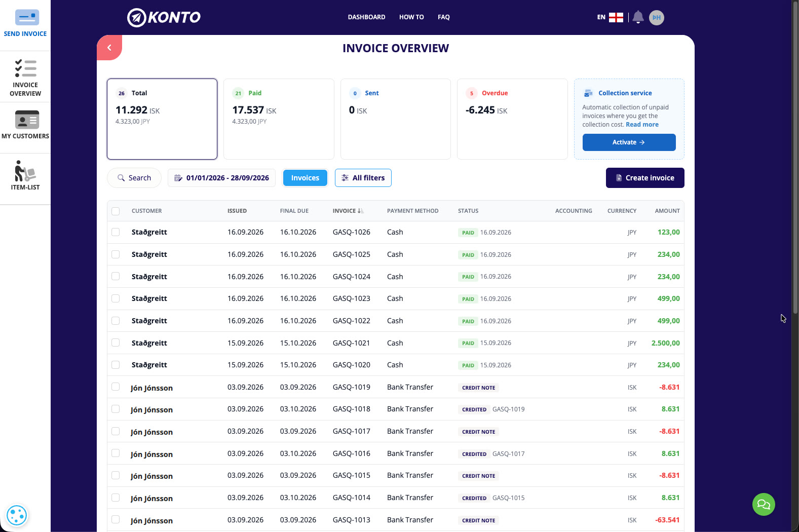Open the user avatar menu
This screenshot has width=799, height=532.
[657, 17]
